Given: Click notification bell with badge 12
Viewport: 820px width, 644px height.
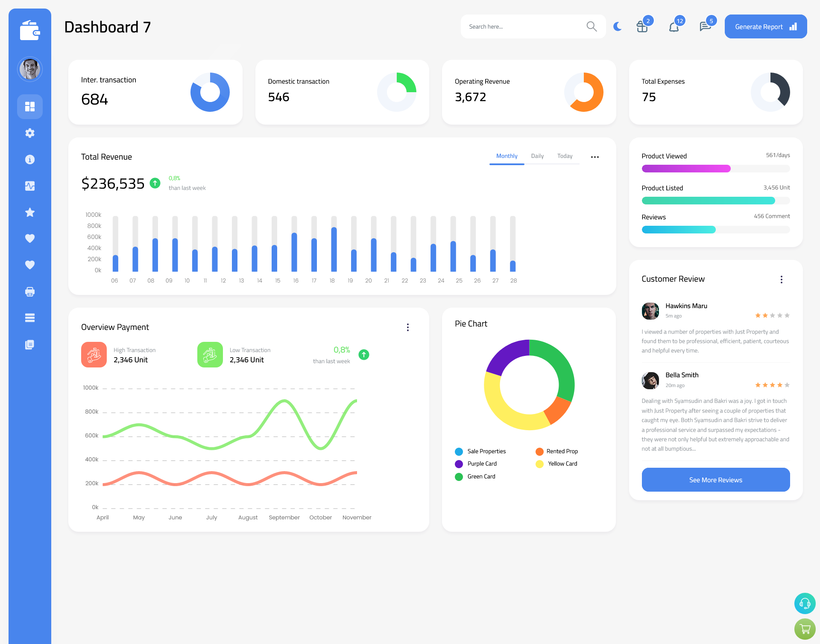Looking at the screenshot, I should pyautogui.click(x=674, y=26).
